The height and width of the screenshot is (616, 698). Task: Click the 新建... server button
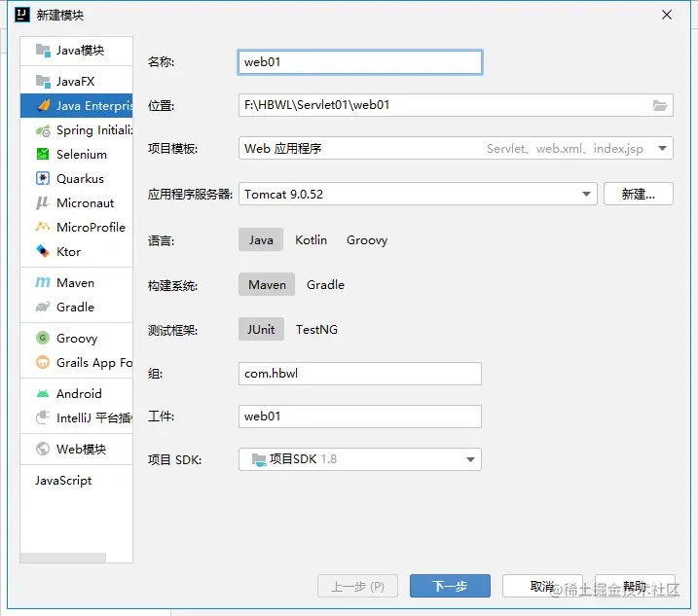[x=639, y=194]
